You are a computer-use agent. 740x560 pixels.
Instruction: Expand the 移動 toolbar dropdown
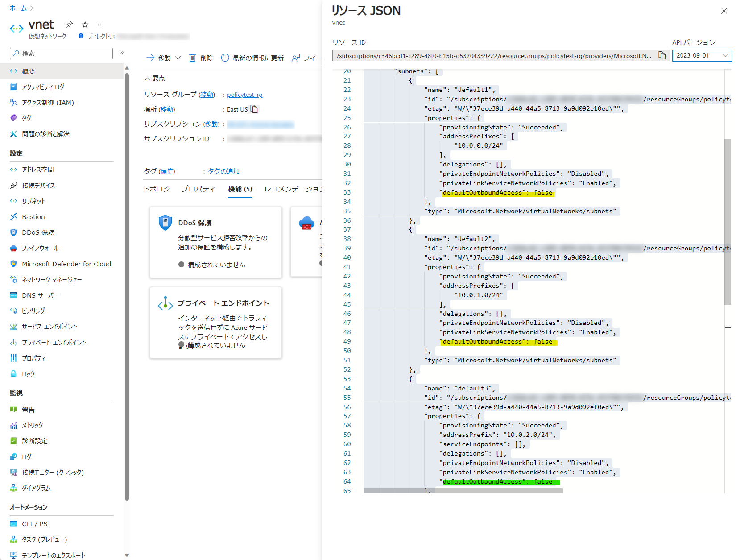pos(163,58)
